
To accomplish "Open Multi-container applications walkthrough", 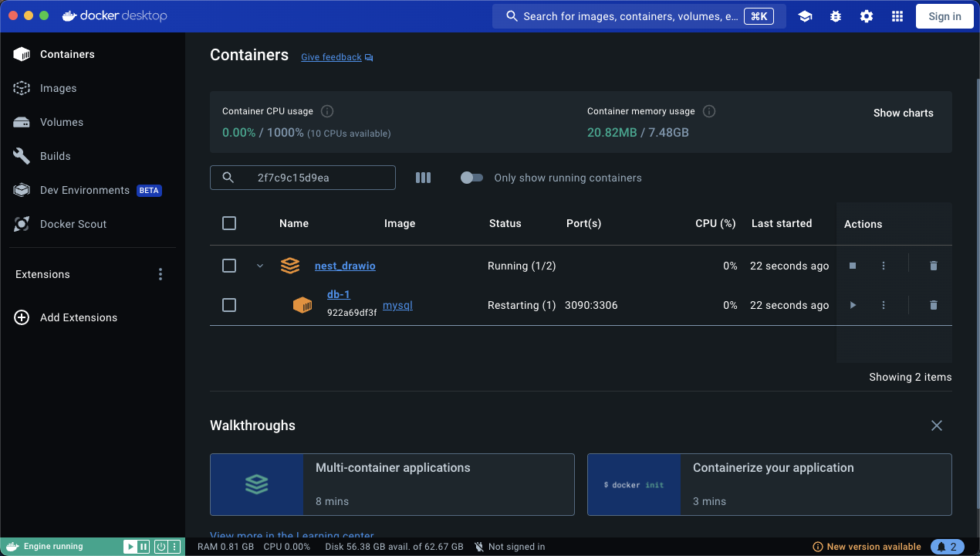I will (x=392, y=484).
